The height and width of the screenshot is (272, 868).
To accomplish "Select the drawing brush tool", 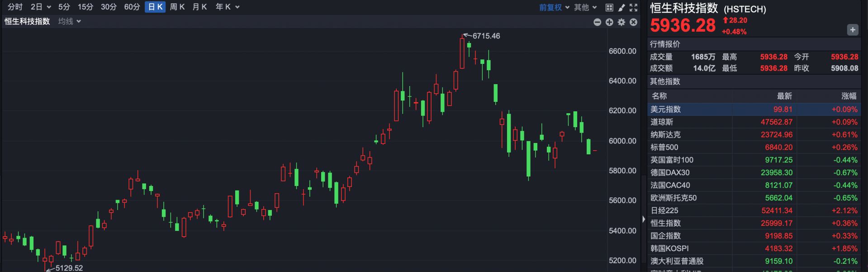I will (621, 7).
